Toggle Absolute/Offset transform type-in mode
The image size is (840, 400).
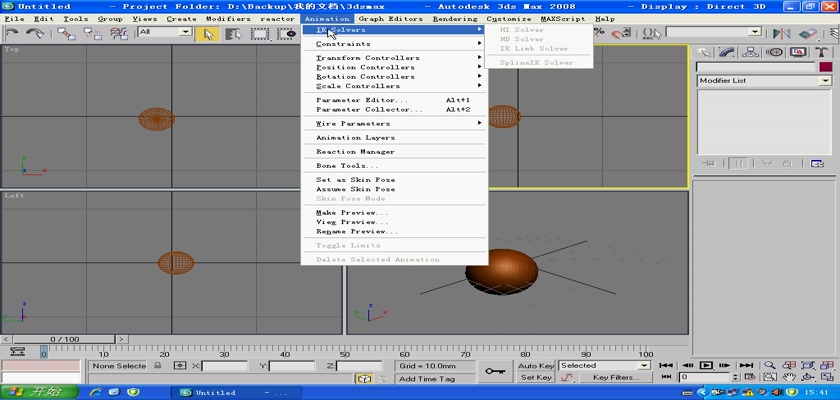180,366
